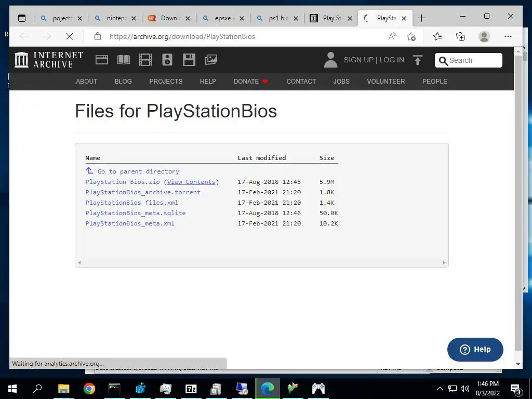Open the game controller app on taskbar
Viewport: 532px width, 399px height.
(318, 389)
